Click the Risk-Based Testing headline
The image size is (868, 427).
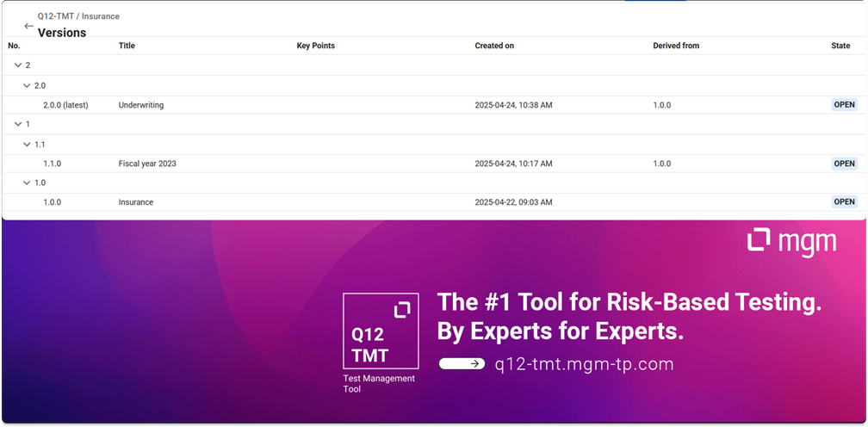[x=629, y=303]
